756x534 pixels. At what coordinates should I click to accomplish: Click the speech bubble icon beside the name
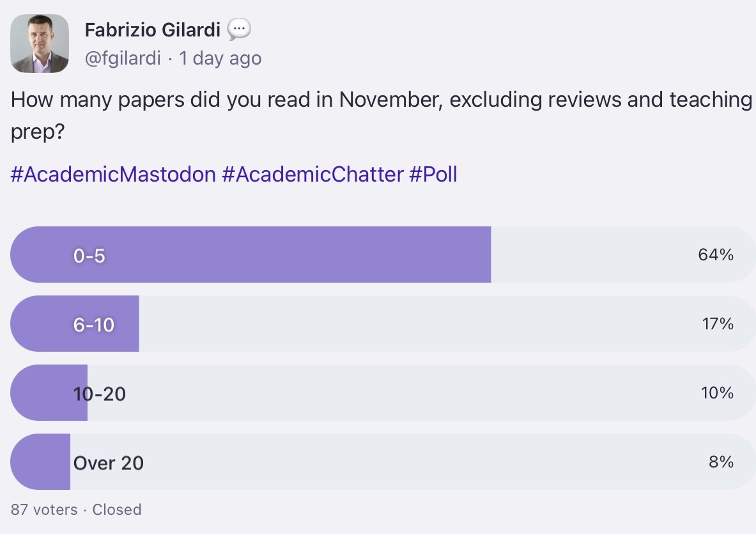tap(239, 29)
